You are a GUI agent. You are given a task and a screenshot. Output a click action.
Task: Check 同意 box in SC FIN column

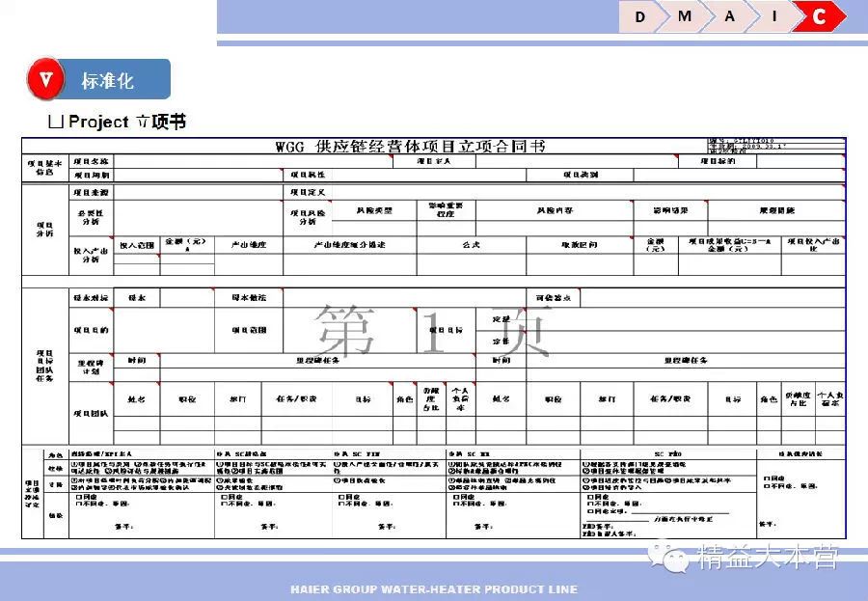tap(341, 498)
